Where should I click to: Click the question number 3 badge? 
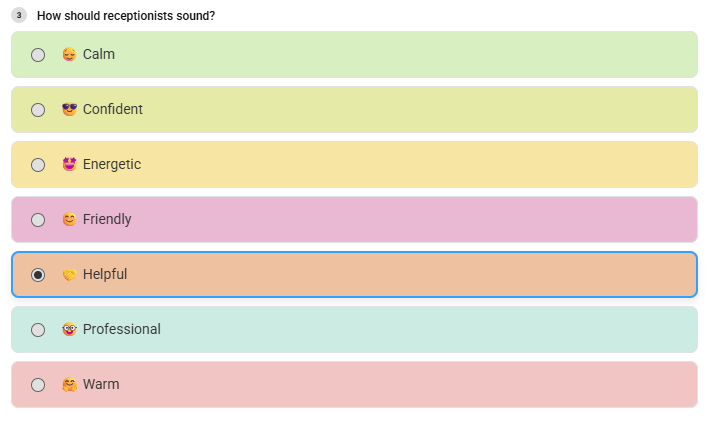[x=19, y=15]
